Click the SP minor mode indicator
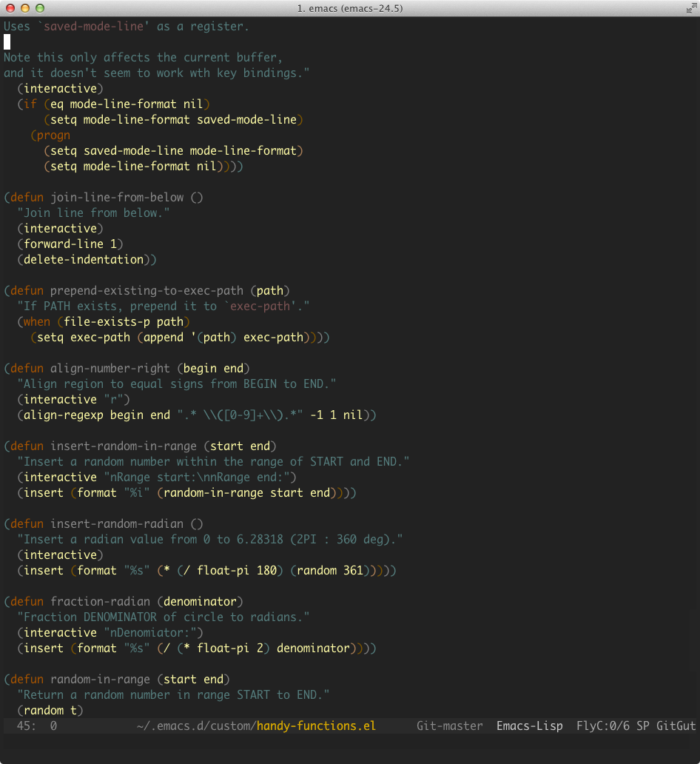700x764 pixels. tap(642, 726)
